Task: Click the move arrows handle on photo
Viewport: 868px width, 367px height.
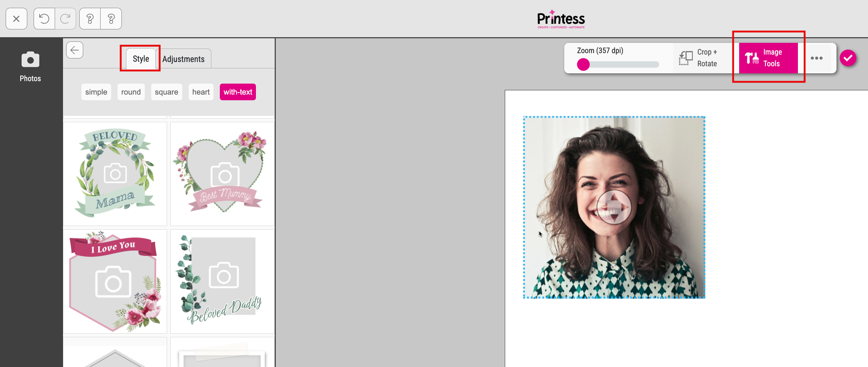Action: 614,207
